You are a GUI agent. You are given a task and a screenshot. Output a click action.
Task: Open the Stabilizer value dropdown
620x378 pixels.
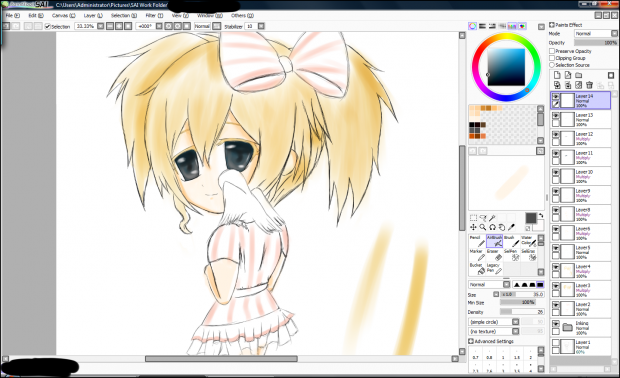(x=261, y=26)
